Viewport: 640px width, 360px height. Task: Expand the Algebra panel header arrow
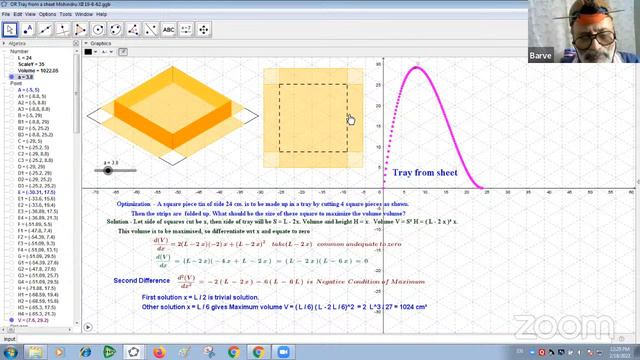coord(4,43)
